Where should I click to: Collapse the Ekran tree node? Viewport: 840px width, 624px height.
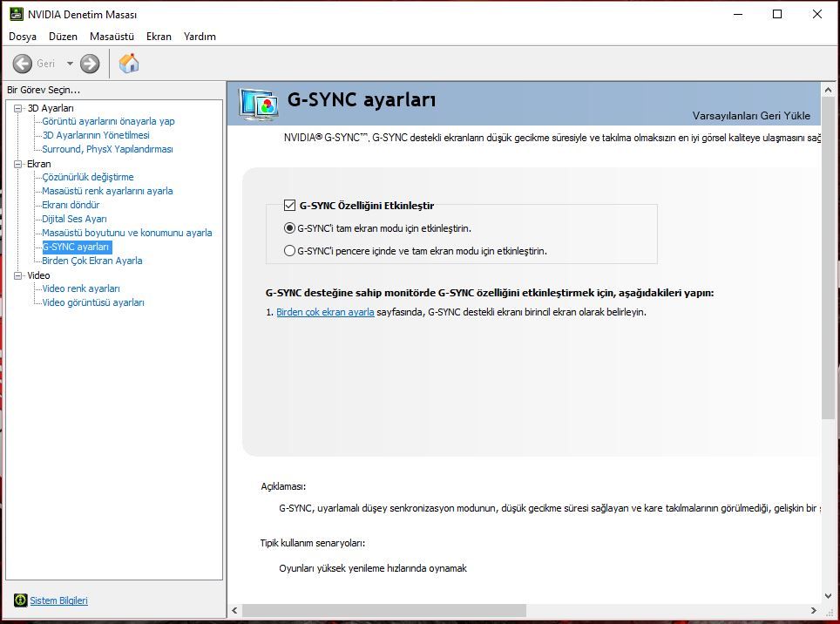18,164
